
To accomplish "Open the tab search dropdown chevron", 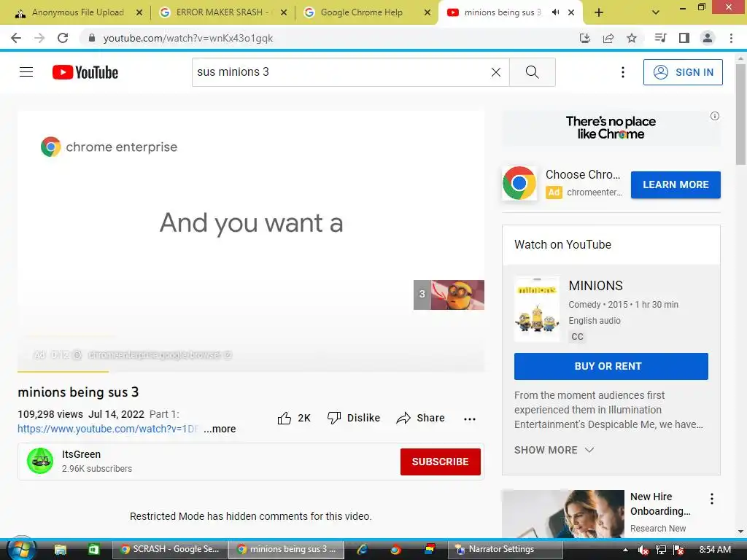I will point(656,12).
